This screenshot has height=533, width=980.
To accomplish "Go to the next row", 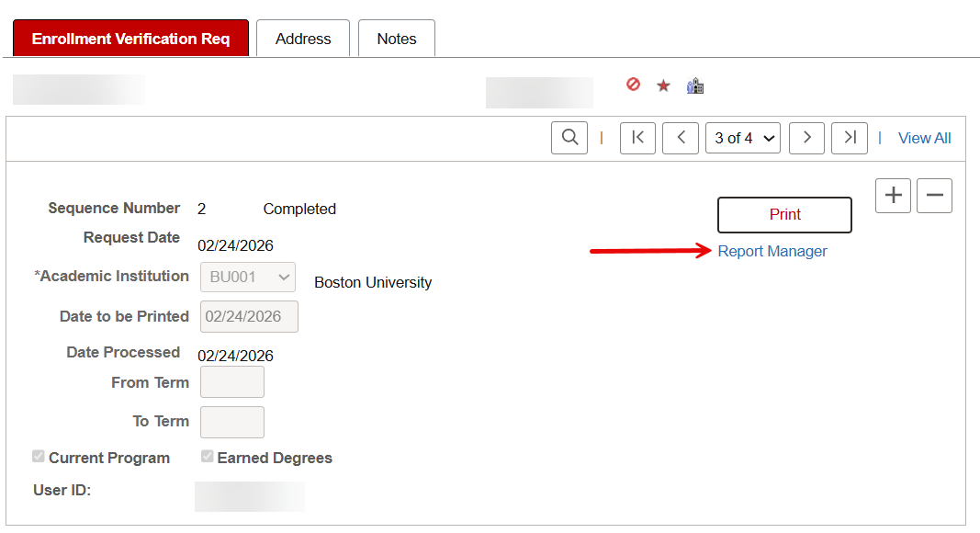I will [807, 138].
